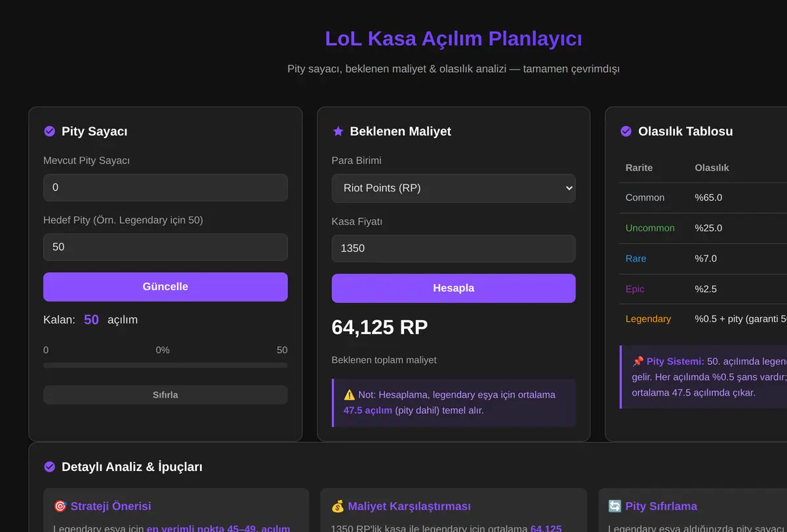The height and width of the screenshot is (532, 787).
Task: Click the Rarite column header
Action: tap(639, 167)
